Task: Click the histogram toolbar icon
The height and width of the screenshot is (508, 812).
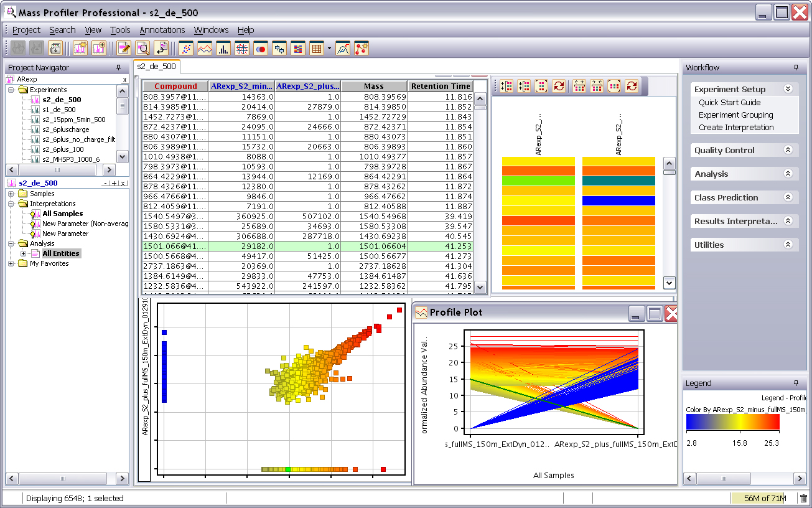Action: tap(223, 49)
